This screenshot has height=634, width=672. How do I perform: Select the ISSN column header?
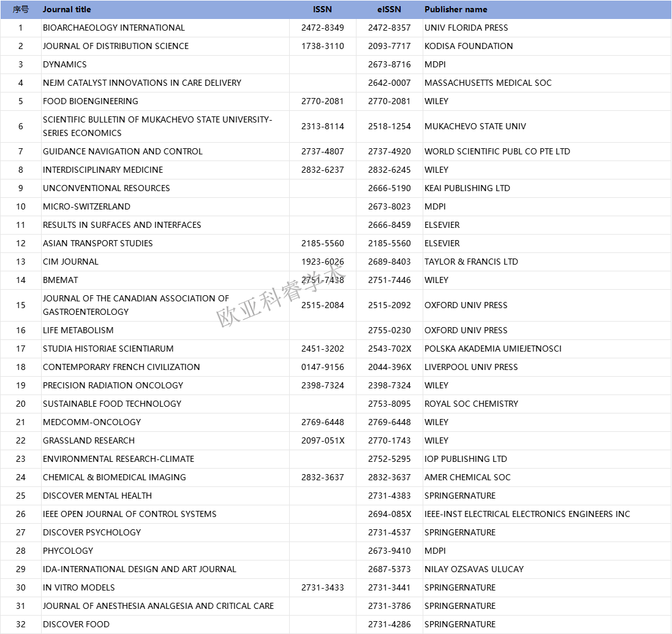[x=322, y=9]
